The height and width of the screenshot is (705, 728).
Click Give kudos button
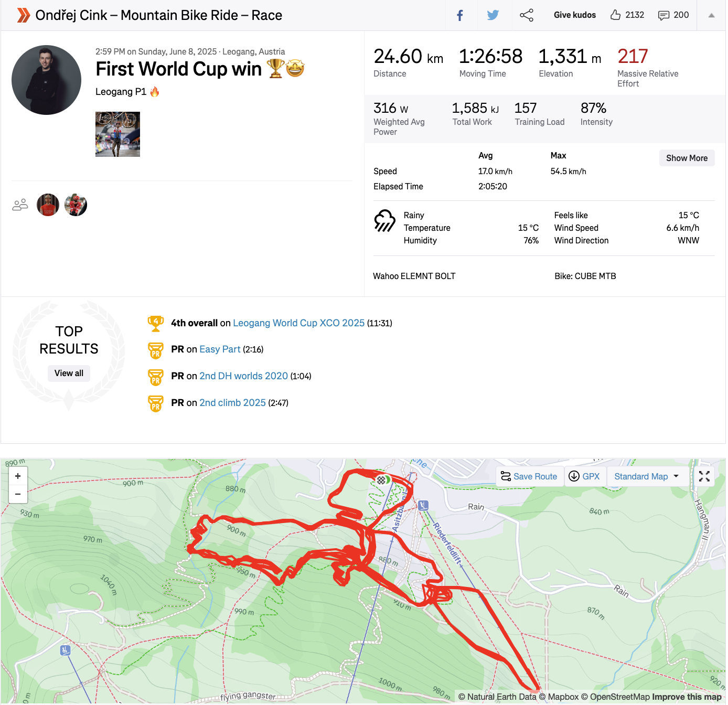pos(575,15)
